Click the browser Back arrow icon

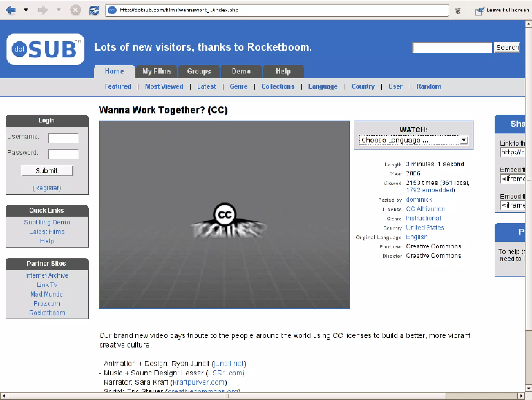coord(11,10)
